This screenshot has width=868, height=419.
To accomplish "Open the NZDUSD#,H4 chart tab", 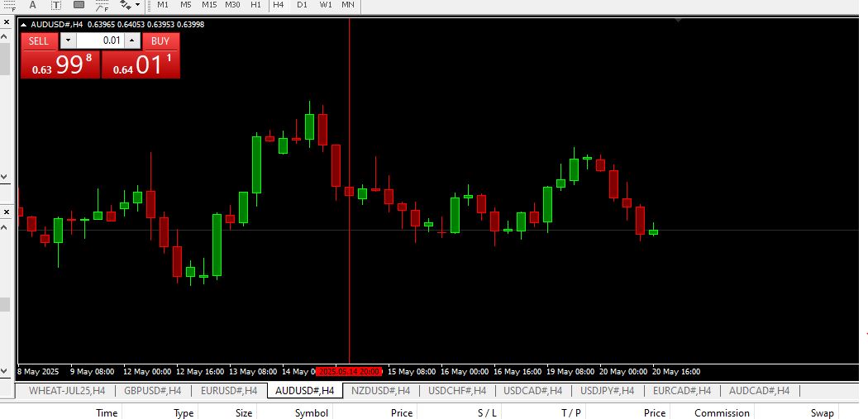I will tap(381, 391).
